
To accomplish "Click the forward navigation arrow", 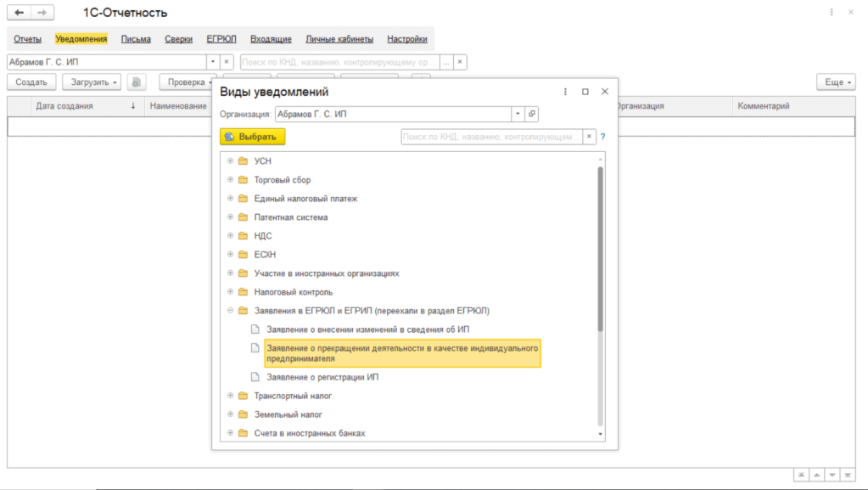I will click(42, 13).
